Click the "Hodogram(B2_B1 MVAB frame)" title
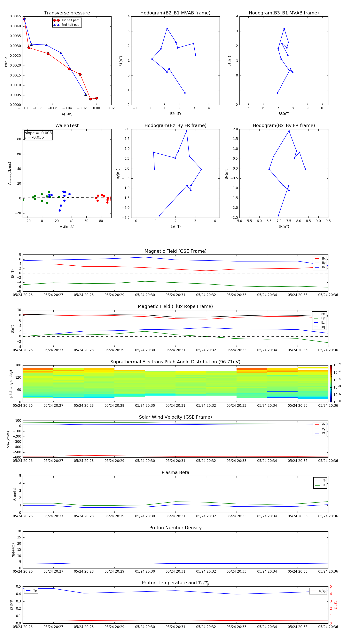The height and width of the screenshot is (644, 351). [x=175, y=13]
